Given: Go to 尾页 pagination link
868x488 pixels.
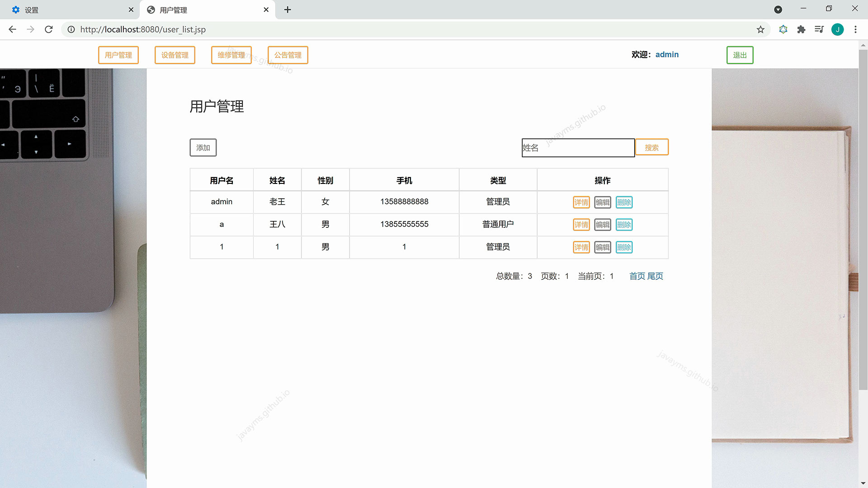Looking at the screenshot, I should point(655,276).
